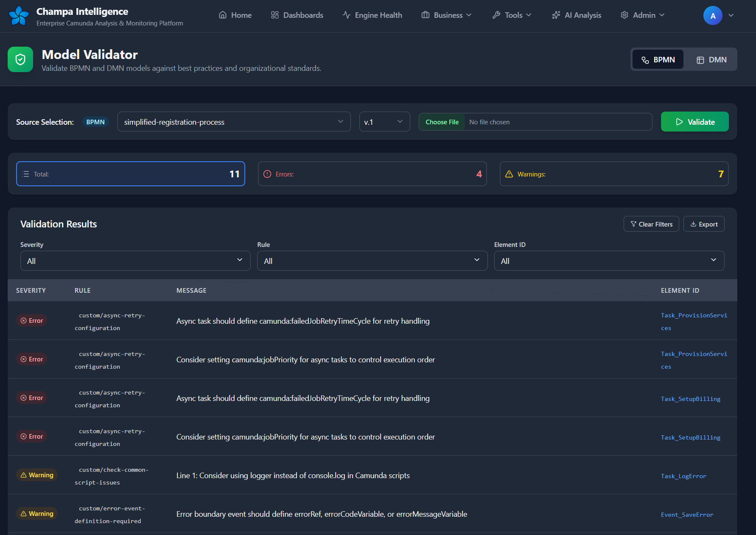Click the Choose File upload field
756x535 pixels.
pyautogui.click(x=442, y=122)
